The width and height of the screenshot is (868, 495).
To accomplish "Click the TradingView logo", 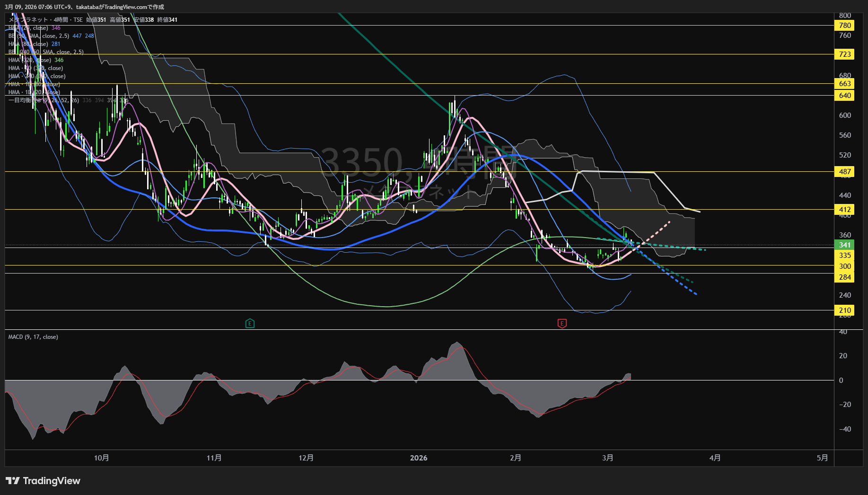I will click(43, 481).
